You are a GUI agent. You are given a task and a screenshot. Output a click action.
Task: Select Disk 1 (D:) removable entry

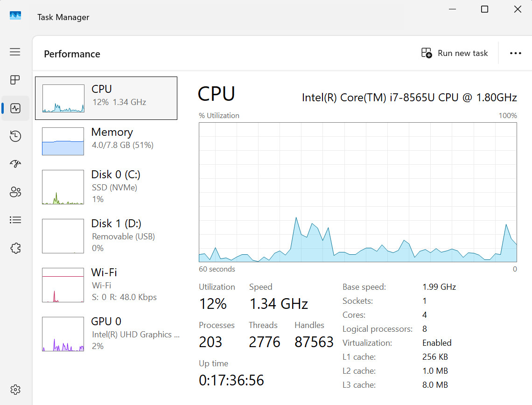(106, 236)
